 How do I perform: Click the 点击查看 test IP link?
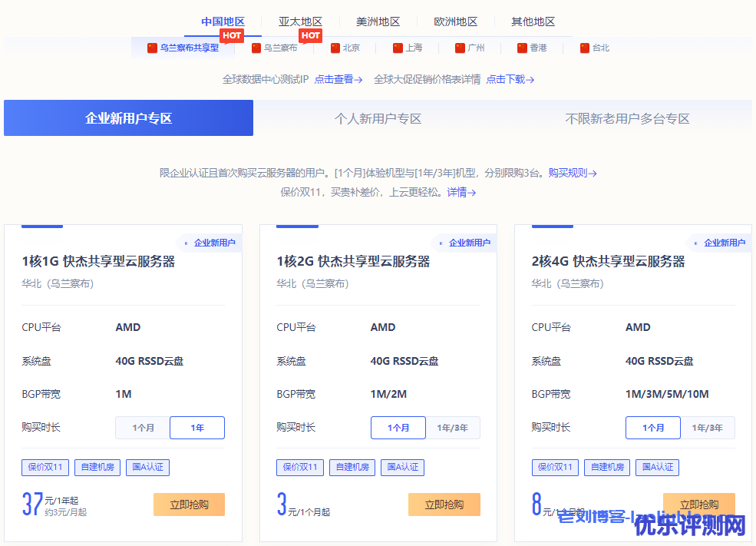tap(338, 79)
